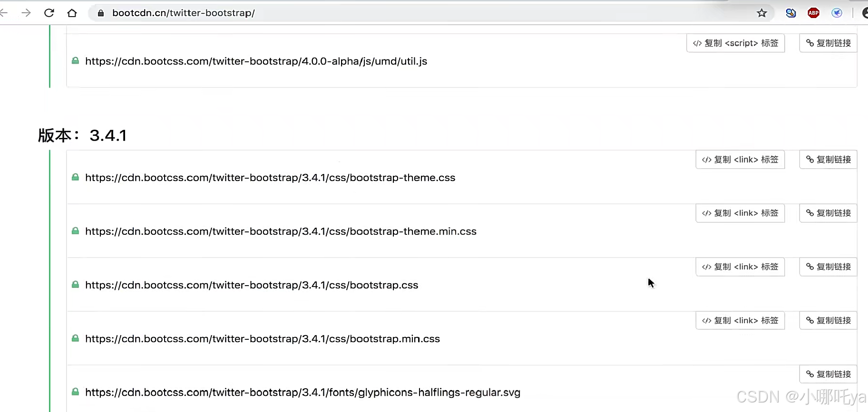Viewport: 868px width, 412px height.
Task: Go forward with the browser arrow
Action: pyautogui.click(x=26, y=13)
